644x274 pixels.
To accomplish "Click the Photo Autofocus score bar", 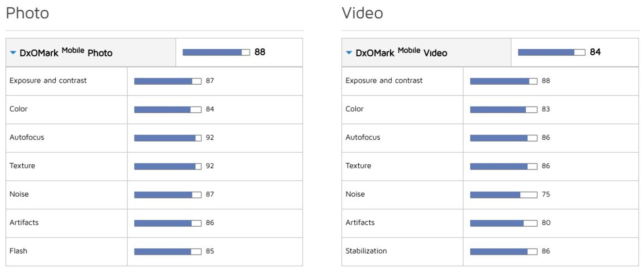I will click(167, 138).
